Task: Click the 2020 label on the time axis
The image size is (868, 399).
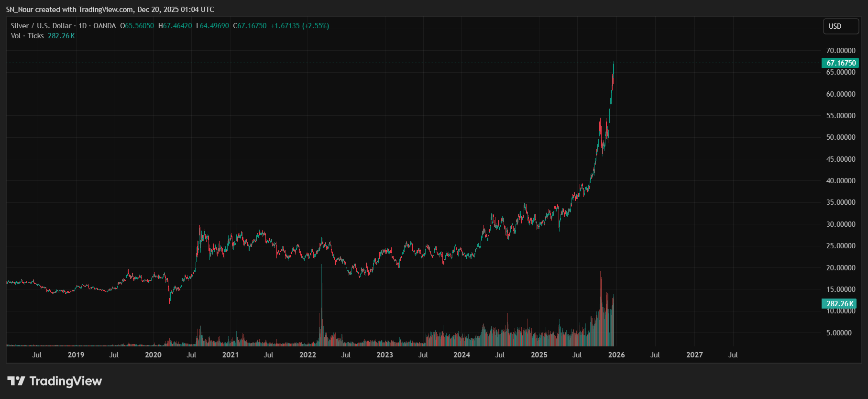Action: tap(153, 355)
